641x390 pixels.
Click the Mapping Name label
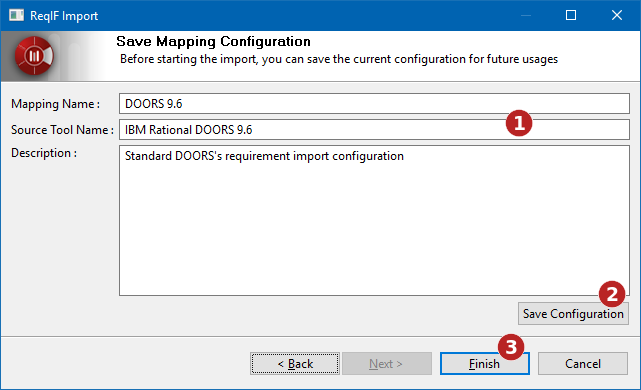click(x=55, y=104)
